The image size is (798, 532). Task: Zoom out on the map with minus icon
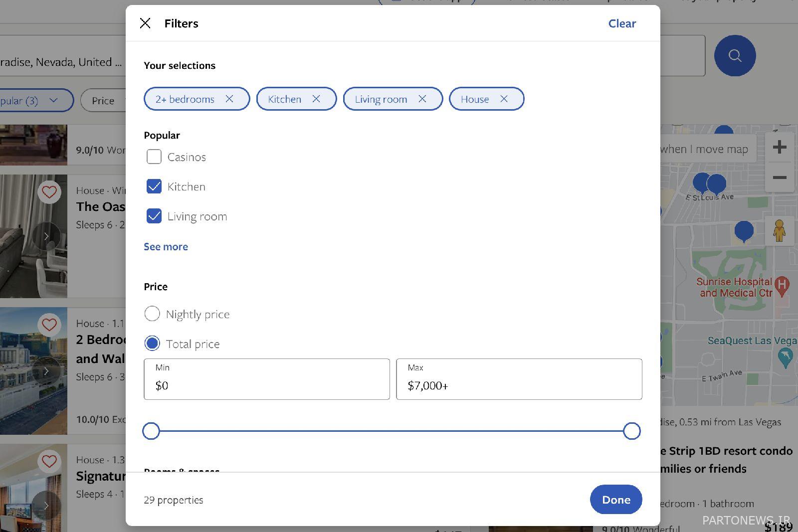click(780, 177)
